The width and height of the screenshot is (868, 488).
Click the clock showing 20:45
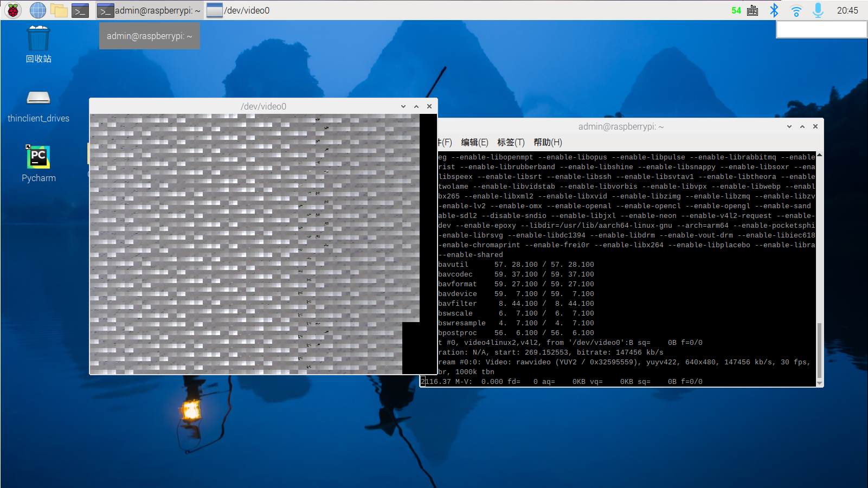point(847,10)
